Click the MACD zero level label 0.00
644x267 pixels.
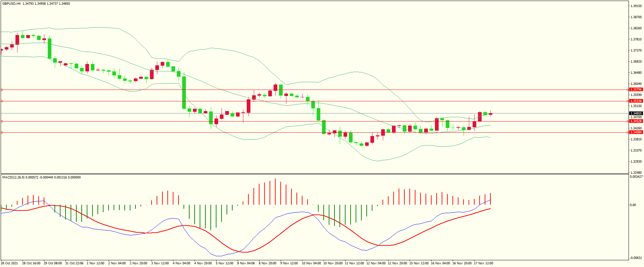point(633,205)
